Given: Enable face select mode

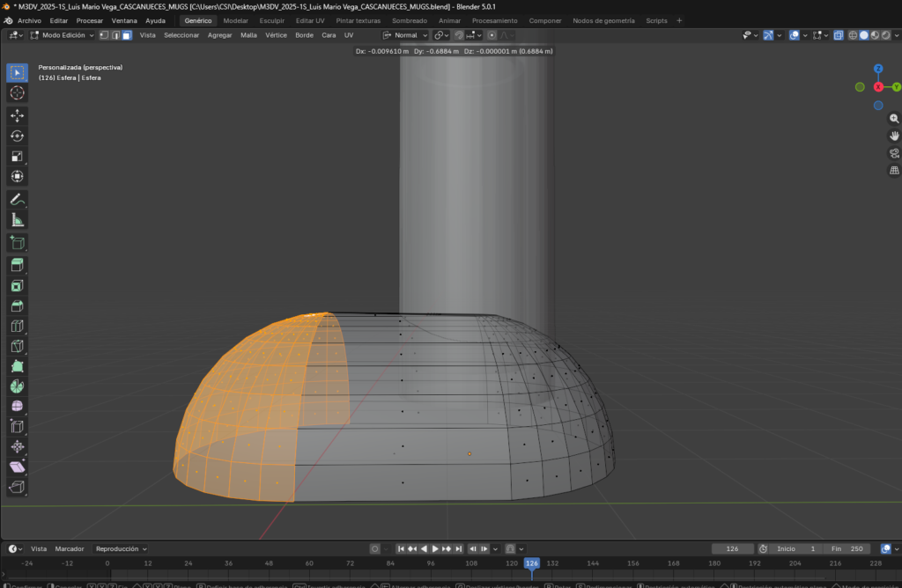Looking at the screenshot, I should tap(127, 35).
